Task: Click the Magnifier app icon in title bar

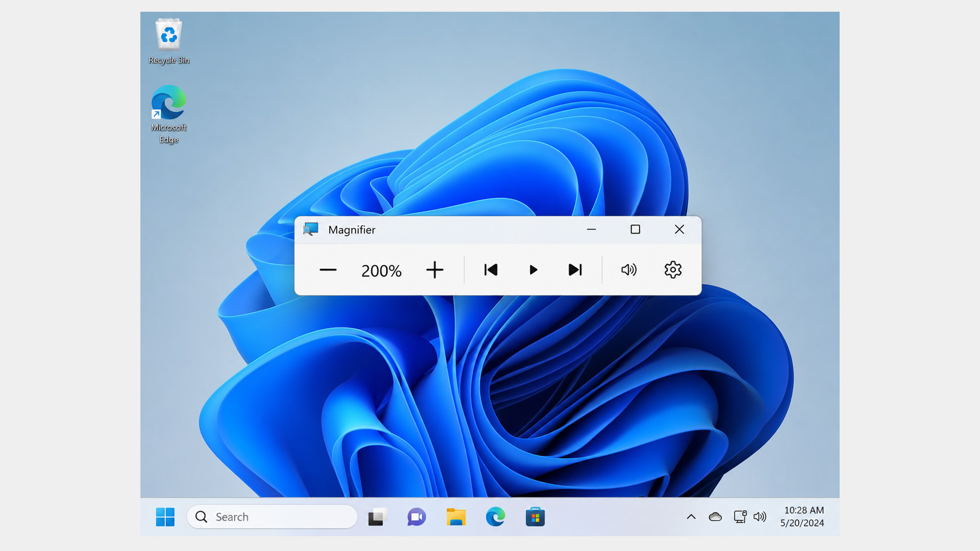Action: click(x=310, y=229)
